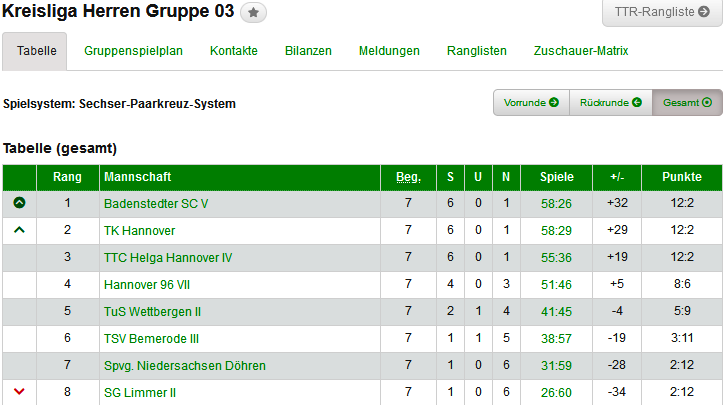
Task: Open the Zuschauer-Matrix tab
Action: pyautogui.click(x=581, y=51)
